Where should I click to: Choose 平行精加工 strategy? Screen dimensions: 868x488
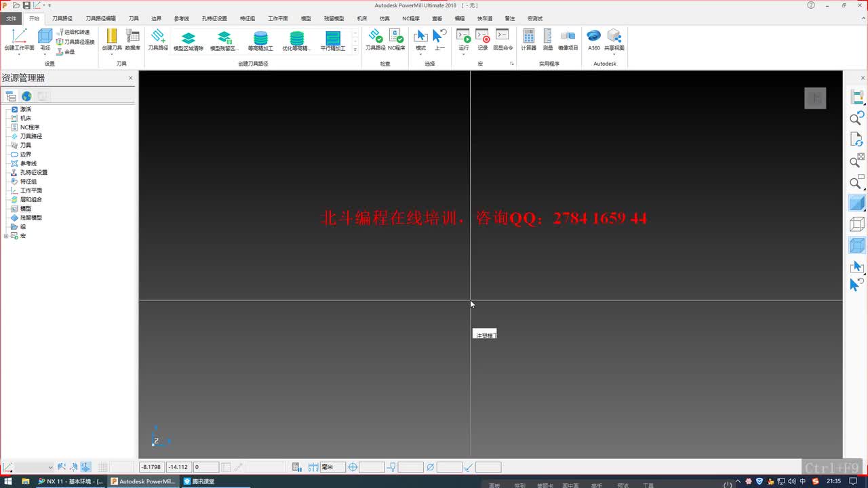pyautogui.click(x=333, y=40)
